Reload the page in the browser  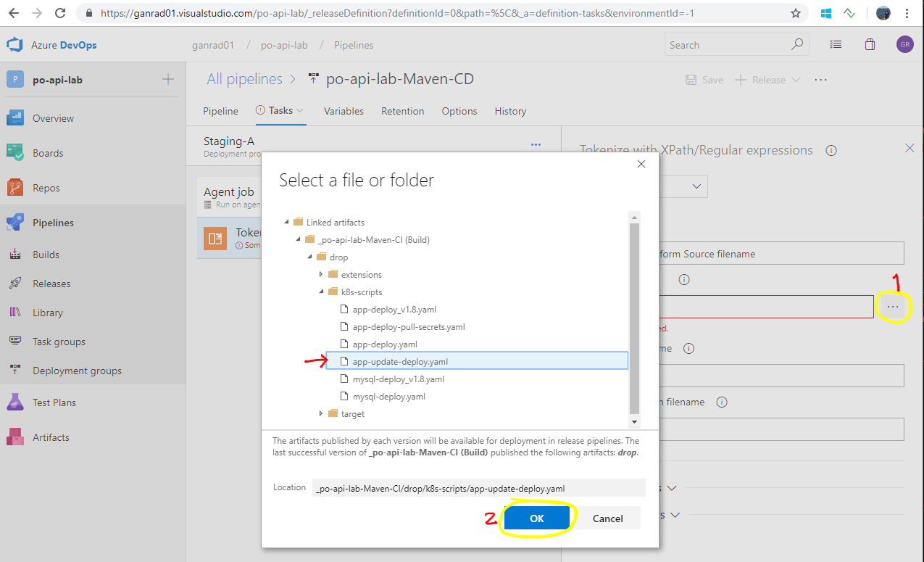pos(61,13)
